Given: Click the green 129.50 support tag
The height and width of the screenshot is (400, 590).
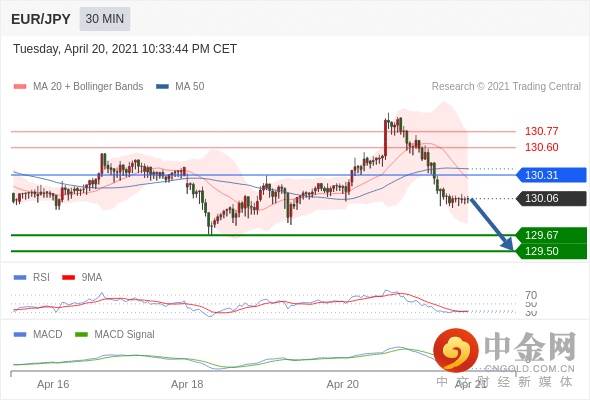Looking at the screenshot, I should tap(551, 251).
